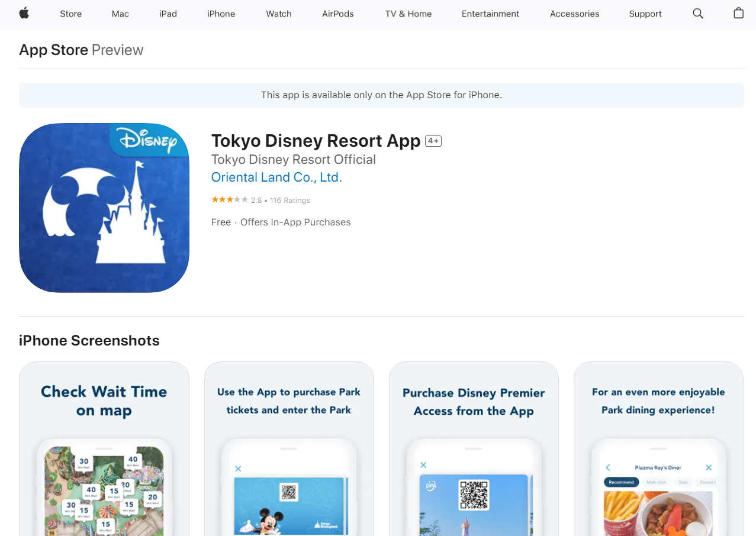Image resolution: width=756 pixels, height=536 pixels.
Task: Open the Park dining experience screenshot
Action: [658, 449]
